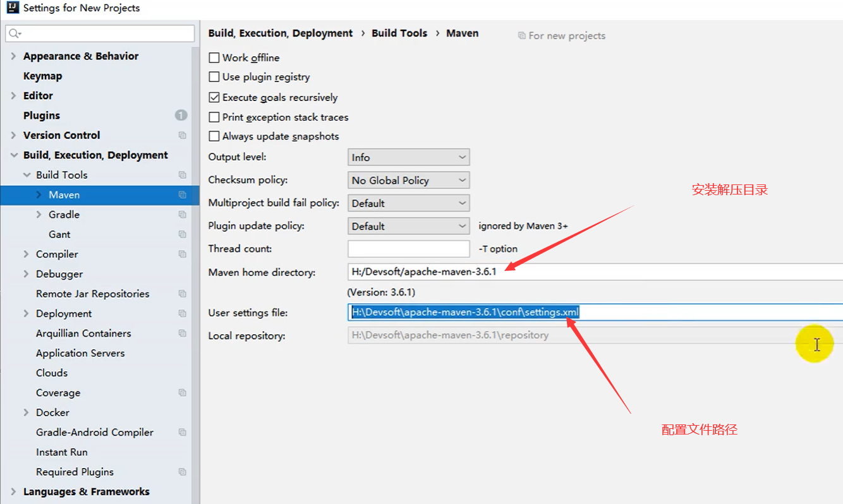Click the Thread count input field

coord(409,249)
